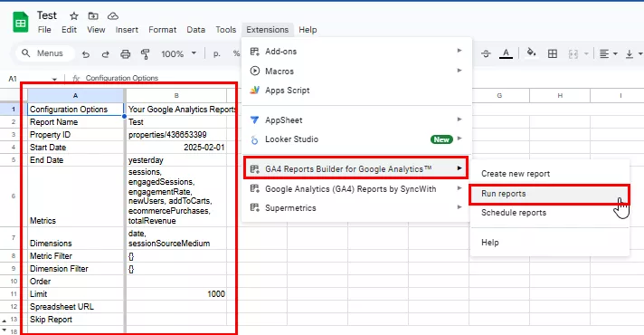The height and width of the screenshot is (335, 644).
Task: Open the Data menu
Action: 196,30
